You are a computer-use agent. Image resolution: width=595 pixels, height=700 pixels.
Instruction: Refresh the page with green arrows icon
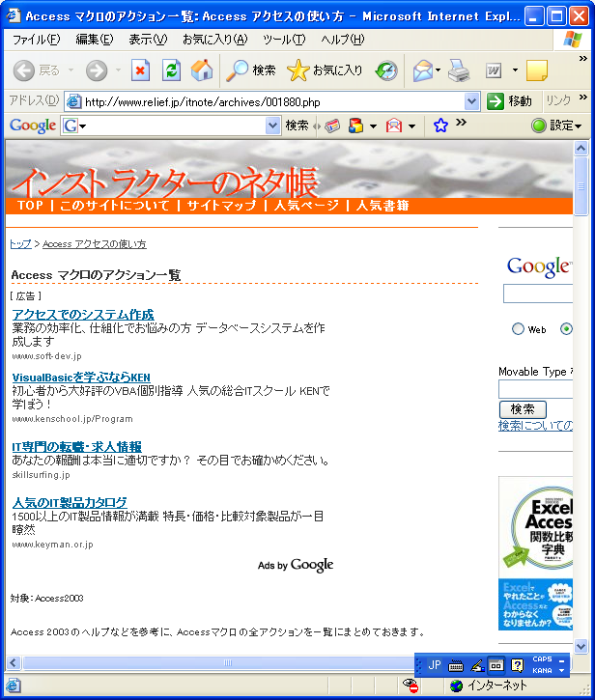coord(172,70)
